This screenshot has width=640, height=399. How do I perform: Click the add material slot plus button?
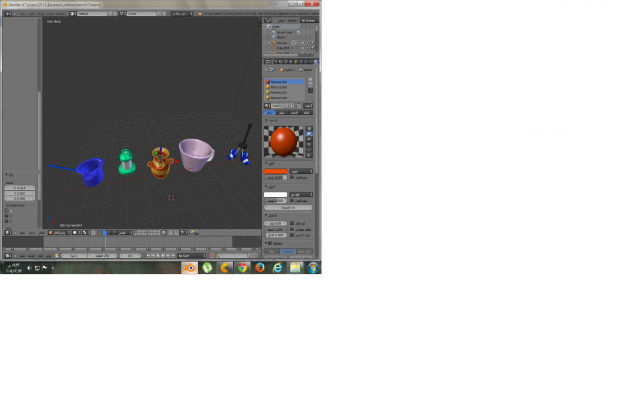pyautogui.click(x=310, y=79)
